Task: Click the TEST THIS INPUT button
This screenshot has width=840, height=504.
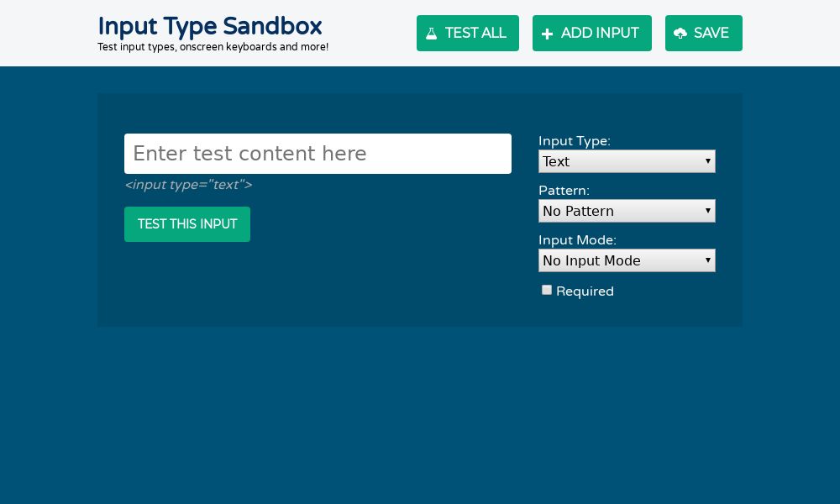Action: 187,224
